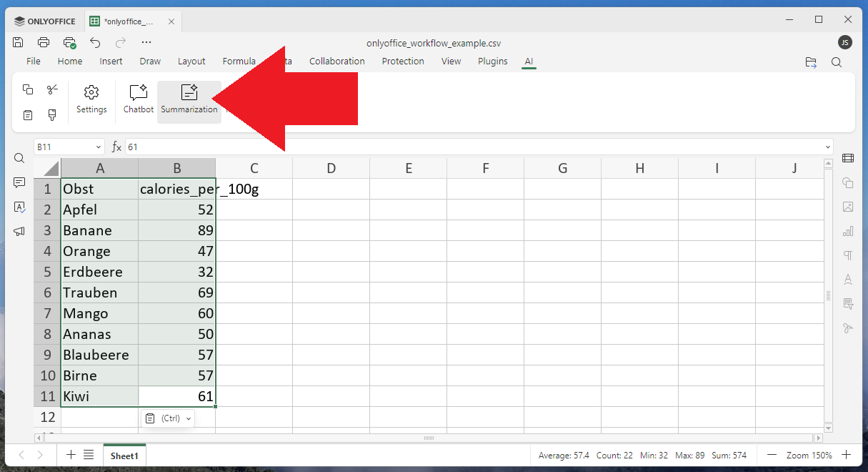The image size is (868, 472).
Task: Open chart settings in right sidebar
Action: 848,231
